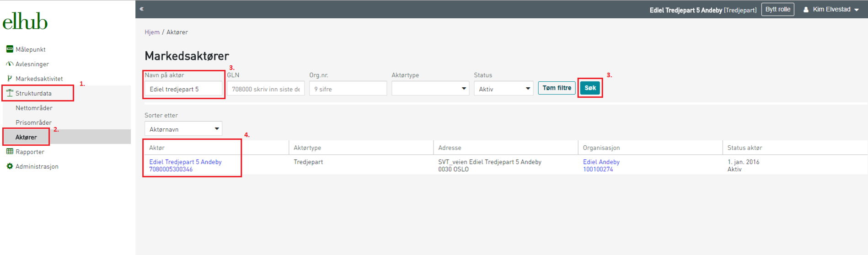Click the address SVT_veien cell
The image size is (868, 255).
(x=490, y=165)
